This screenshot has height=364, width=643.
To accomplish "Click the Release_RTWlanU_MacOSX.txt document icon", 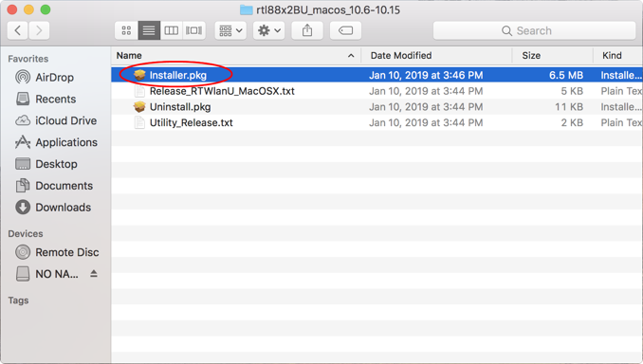I will tap(139, 91).
